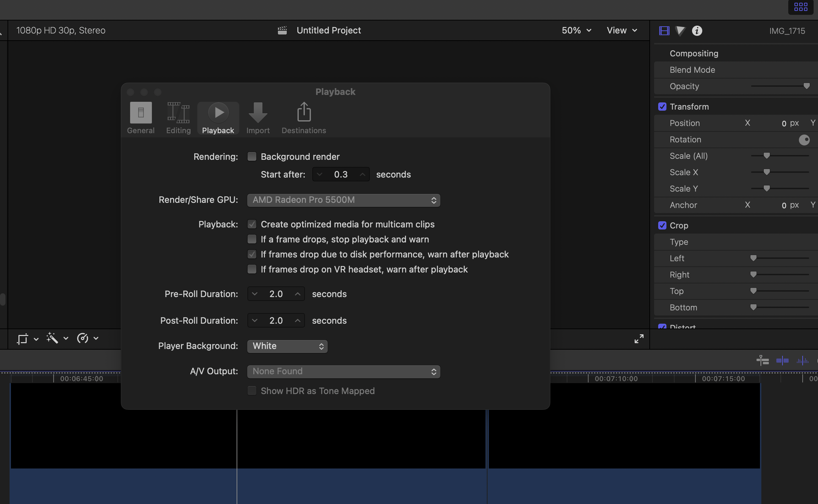Open the 50% zoom dropdown
Screen dimensions: 818x504
click(576, 30)
